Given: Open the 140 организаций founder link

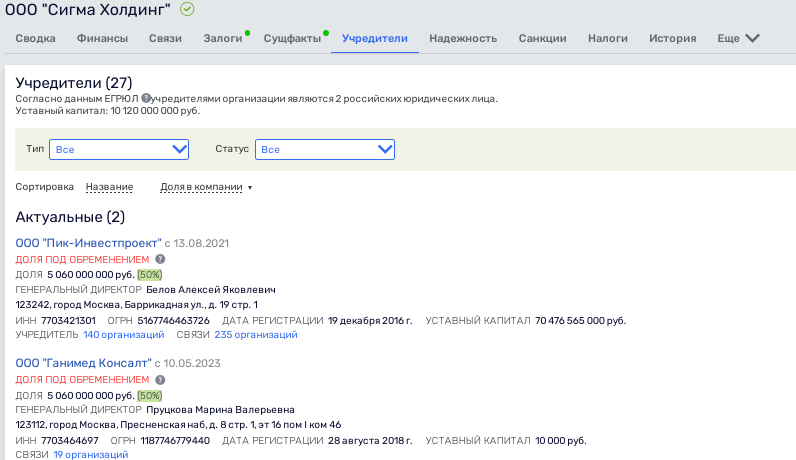Looking at the screenshot, I should tap(124, 335).
